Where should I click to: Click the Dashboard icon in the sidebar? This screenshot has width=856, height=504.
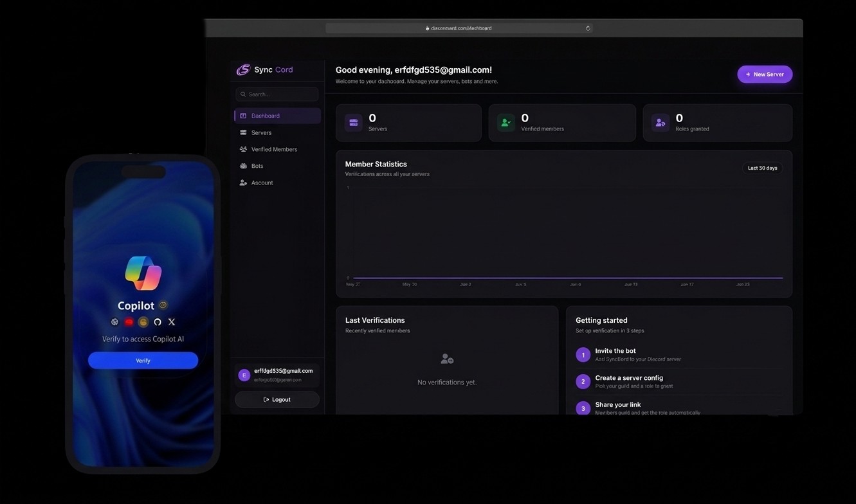tap(243, 116)
